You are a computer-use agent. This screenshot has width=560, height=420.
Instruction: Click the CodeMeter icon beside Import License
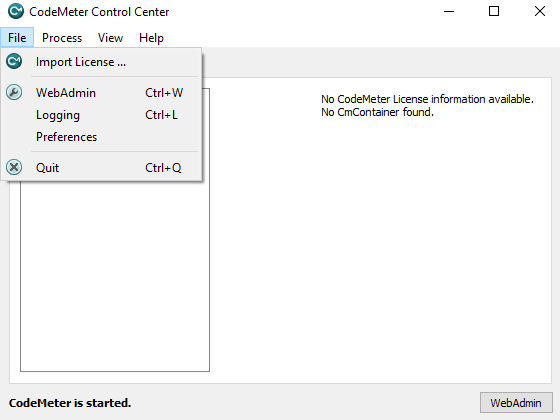click(x=14, y=61)
